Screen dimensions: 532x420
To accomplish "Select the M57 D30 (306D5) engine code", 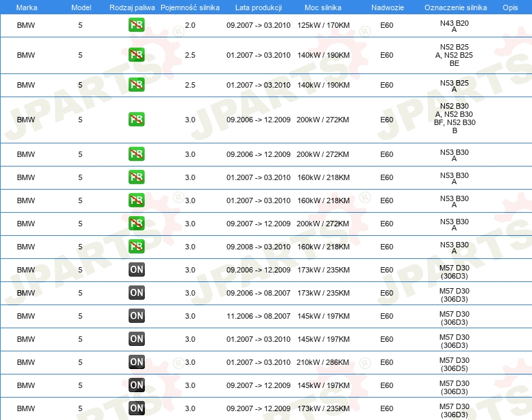I will (454, 364).
